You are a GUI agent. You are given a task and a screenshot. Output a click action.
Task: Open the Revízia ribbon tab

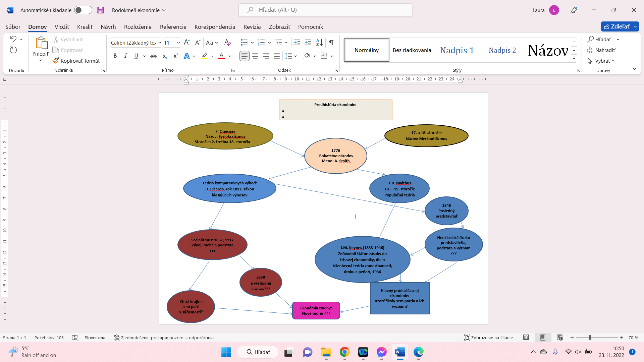point(252,27)
